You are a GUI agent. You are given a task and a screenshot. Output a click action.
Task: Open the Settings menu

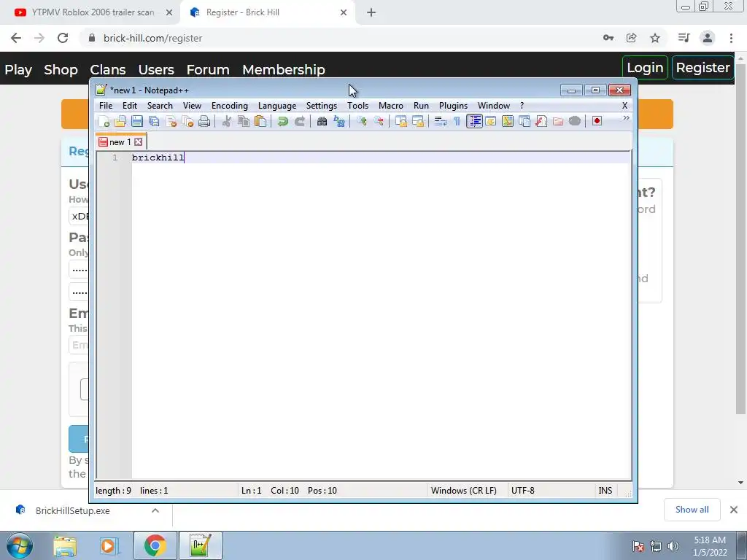coord(322,105)
